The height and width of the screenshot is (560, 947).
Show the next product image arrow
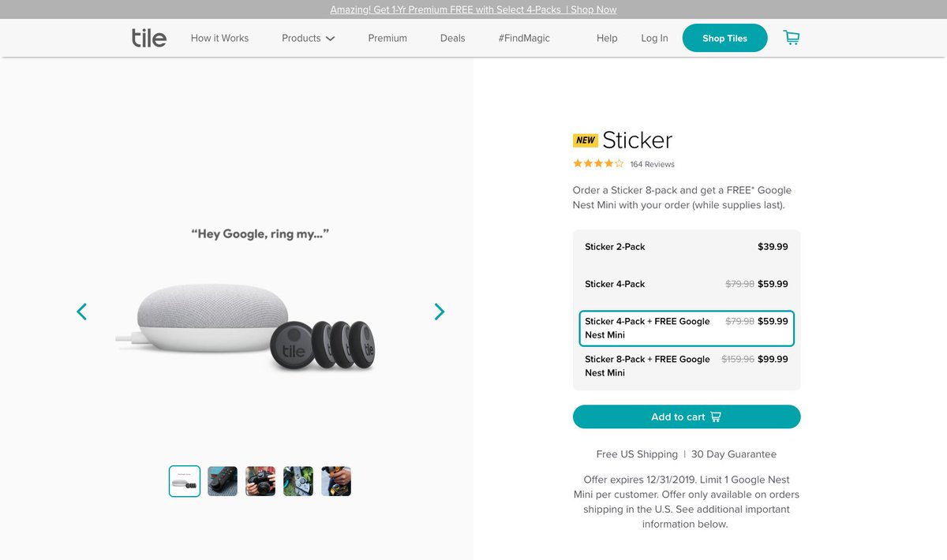pyautogui.click(x=440, y=312)
